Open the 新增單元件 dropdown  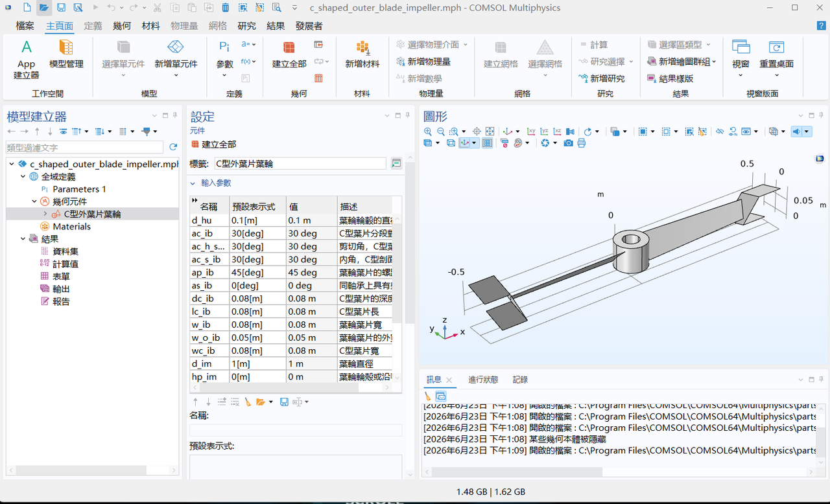point(176,75)
